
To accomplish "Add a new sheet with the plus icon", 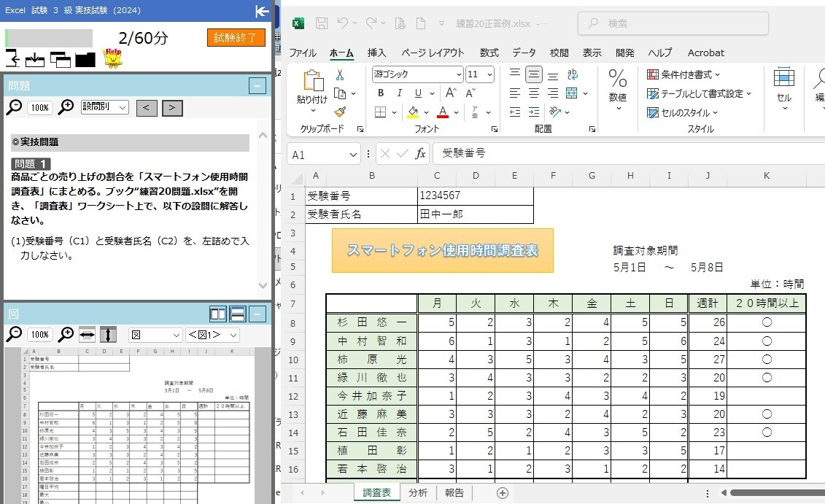I will click(x=503, y=493).
